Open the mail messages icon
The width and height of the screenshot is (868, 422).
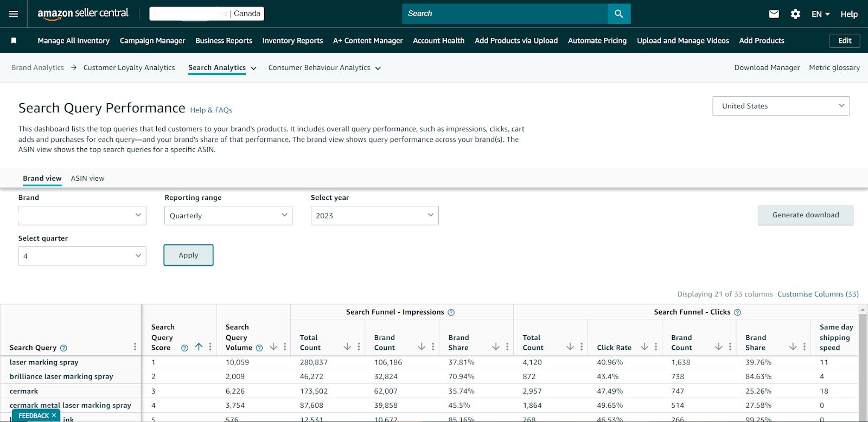point(774,14)
